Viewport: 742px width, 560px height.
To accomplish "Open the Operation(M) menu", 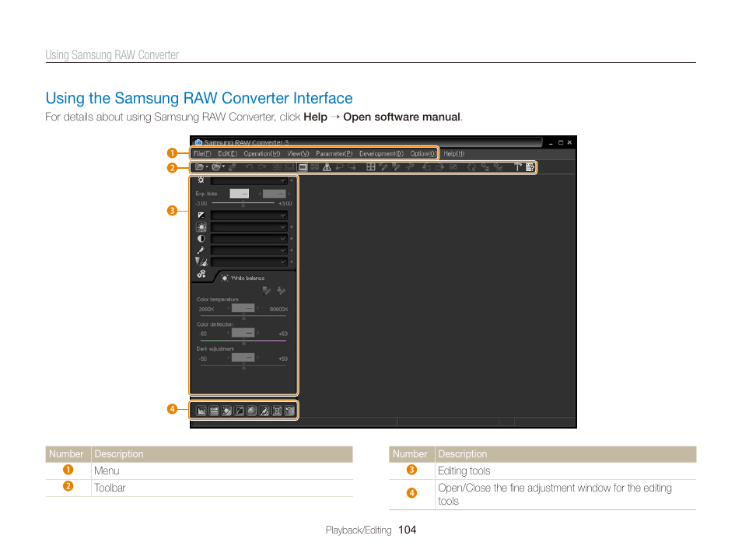I will (x=261, y=153).
